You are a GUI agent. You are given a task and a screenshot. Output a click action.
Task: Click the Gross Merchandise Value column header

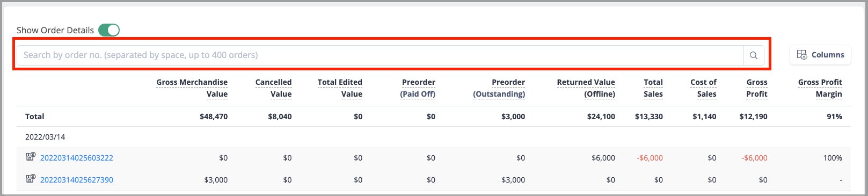(192, 88)
